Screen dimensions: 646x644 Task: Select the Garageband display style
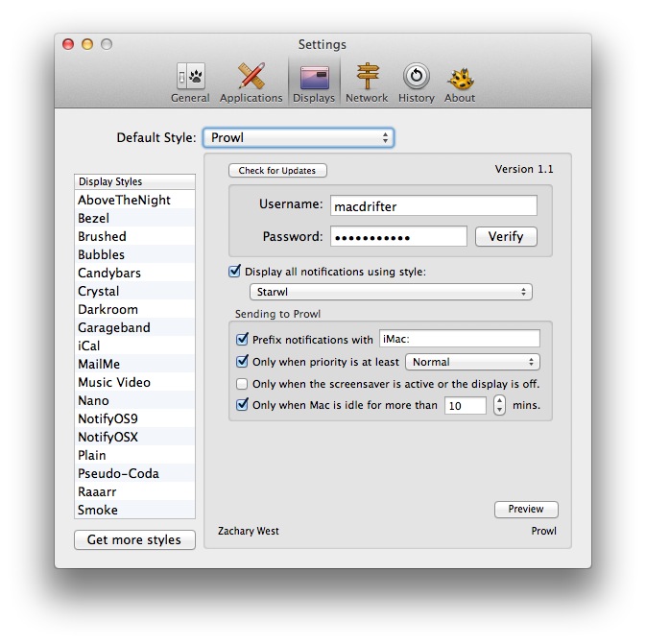click(134, 327)
